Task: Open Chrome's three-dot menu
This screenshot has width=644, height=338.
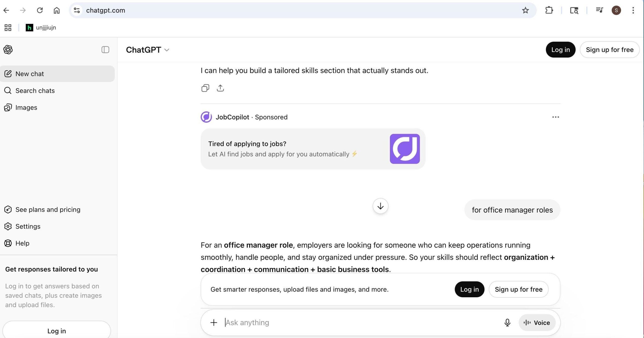Action: tap(633, 10)
